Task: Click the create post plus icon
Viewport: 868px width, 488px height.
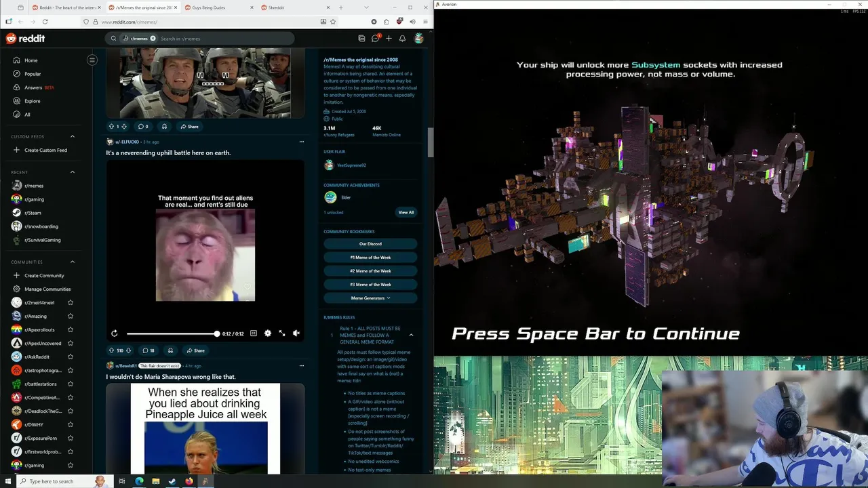Action: pos(389,39)
